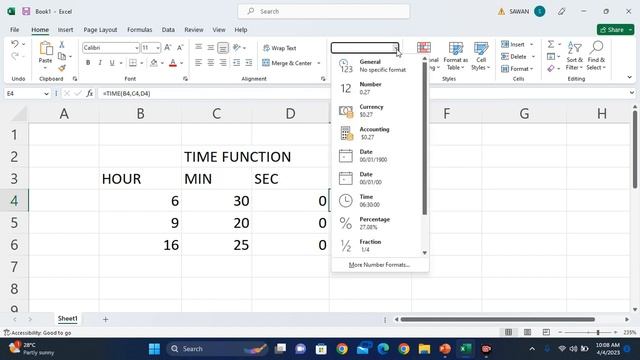Choose Percentage format from number list
This screenshot has width=640, height=360.
point(378,223)
